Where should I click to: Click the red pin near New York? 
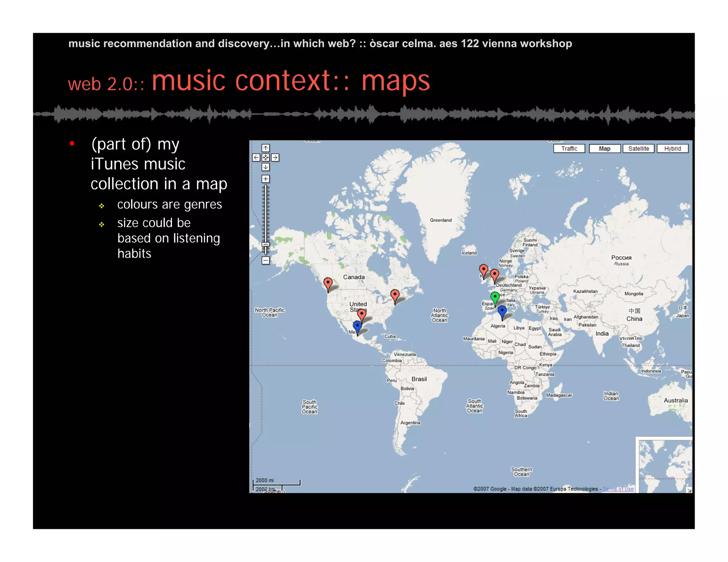395,295
